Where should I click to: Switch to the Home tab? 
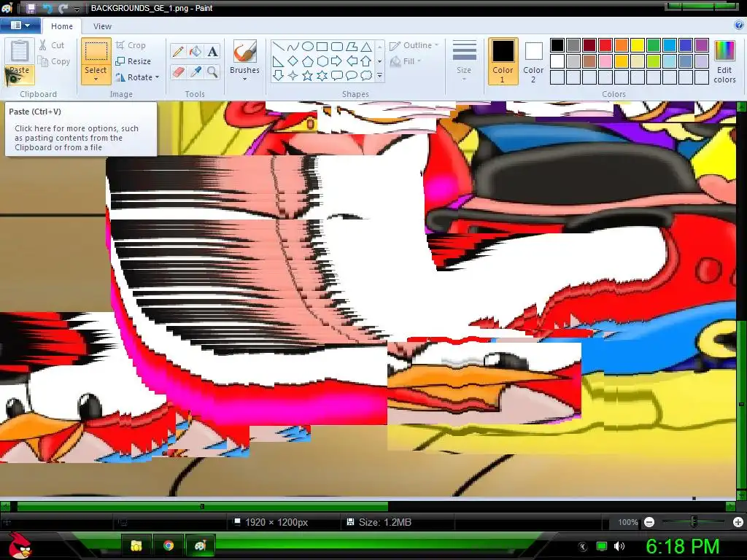click(62, 26)
